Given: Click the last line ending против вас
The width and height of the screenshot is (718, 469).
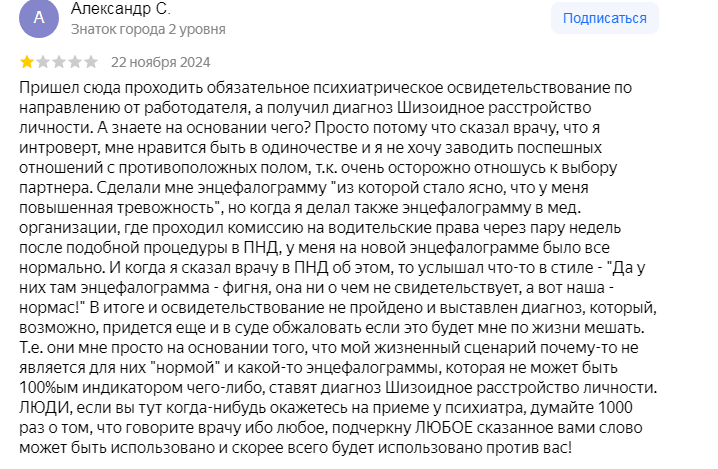Looking at the screenshot, I should click(295, 448).
